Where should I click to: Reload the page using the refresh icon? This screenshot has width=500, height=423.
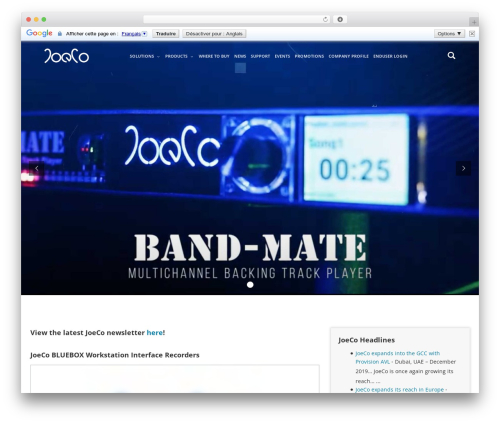[x=325, y=20]
